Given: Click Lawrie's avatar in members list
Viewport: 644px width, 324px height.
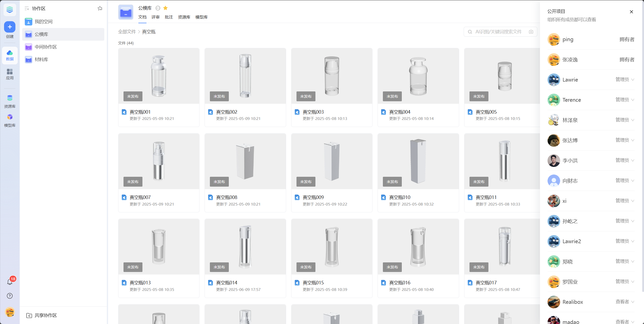Looking at the screenshot, I should [554, 80].
